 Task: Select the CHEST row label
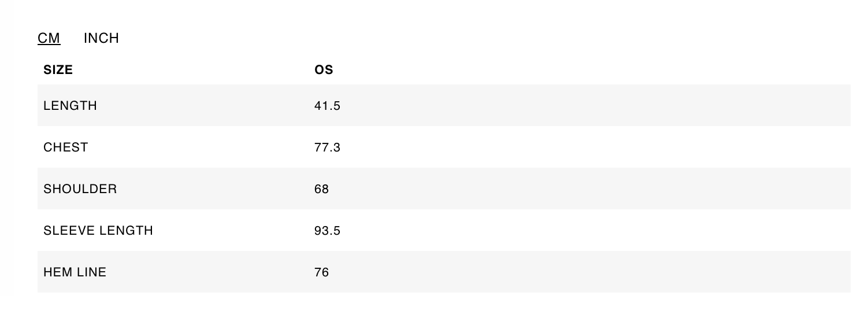66,147
